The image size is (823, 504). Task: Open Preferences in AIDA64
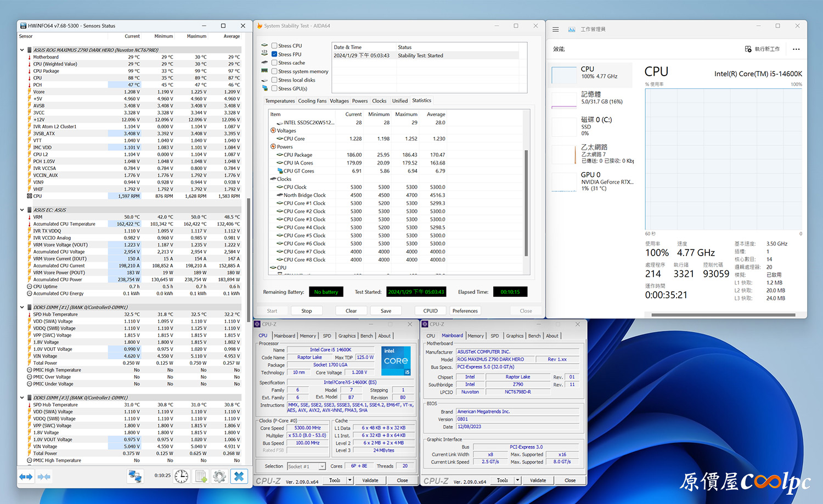[x=465, y=311]
